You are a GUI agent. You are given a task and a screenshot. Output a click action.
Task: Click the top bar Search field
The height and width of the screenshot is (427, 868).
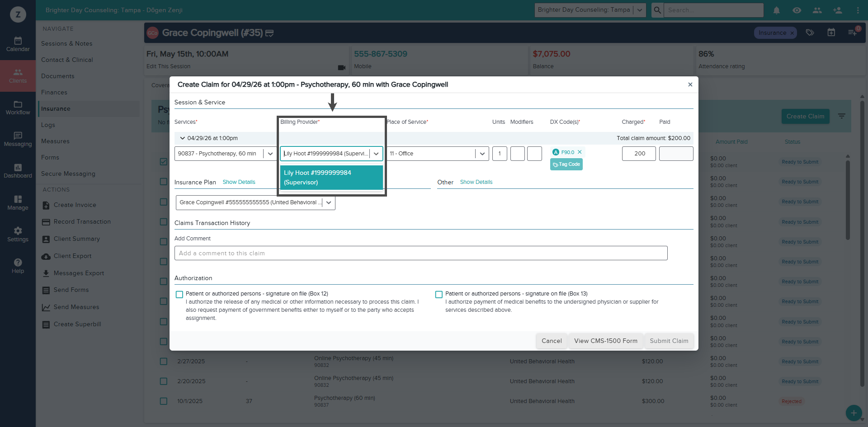(x=713, y=10)
